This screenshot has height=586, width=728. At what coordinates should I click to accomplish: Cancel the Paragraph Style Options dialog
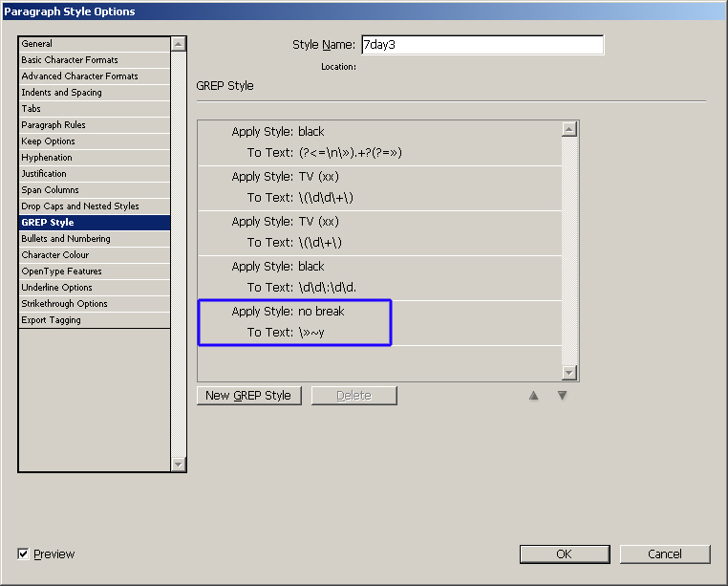(665, 553)
